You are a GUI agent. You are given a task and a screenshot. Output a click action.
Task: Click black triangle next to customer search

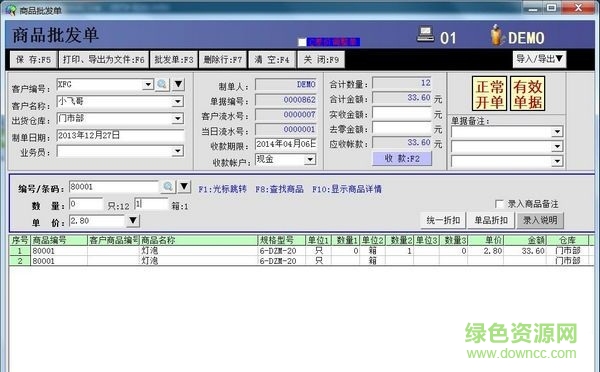(x=179, y=84)
